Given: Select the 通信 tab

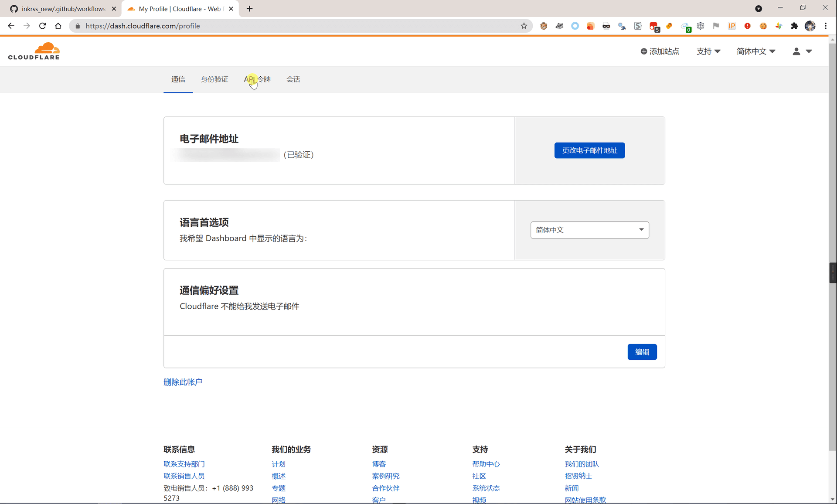Looking at the screenshot, I should click(178, 79).
